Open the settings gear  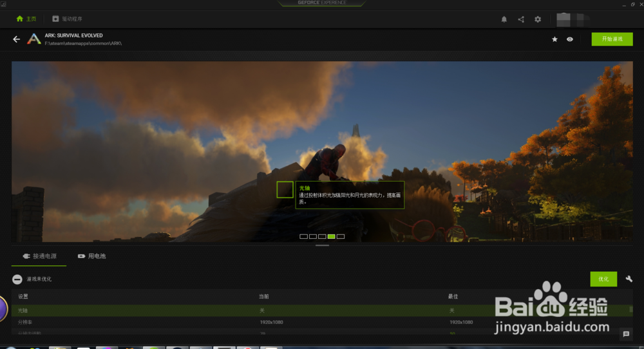538,19
